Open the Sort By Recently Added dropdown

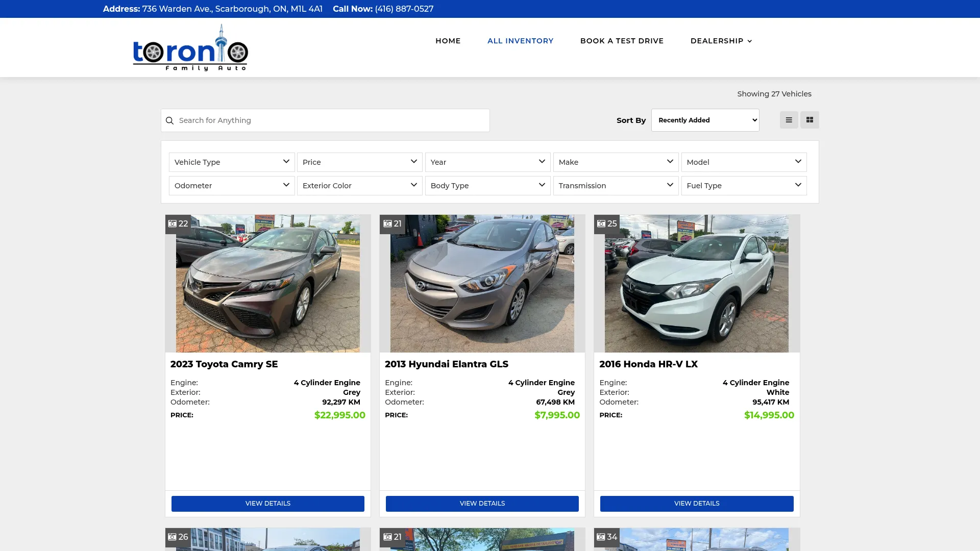705,120
